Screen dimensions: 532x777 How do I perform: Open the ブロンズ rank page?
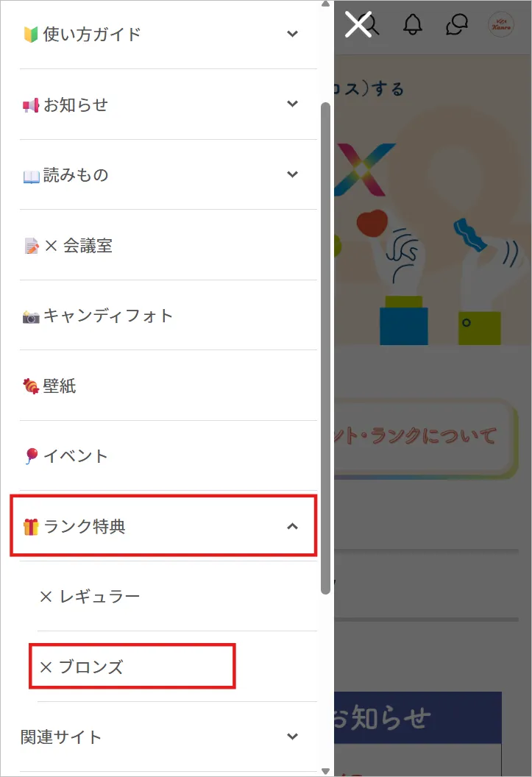click(x=88, y=666)
